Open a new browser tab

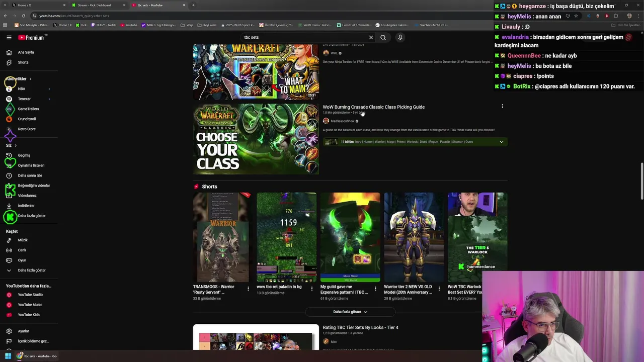(x=193, y=5)
